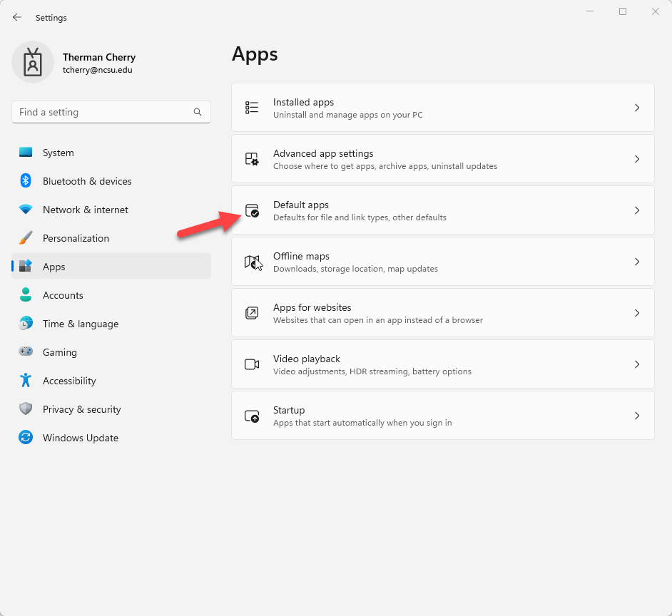This screenshot has height=616, width=672.
Task: Click the Video playback camera icon
Action: pyautogui.click(x=252, y=364)
